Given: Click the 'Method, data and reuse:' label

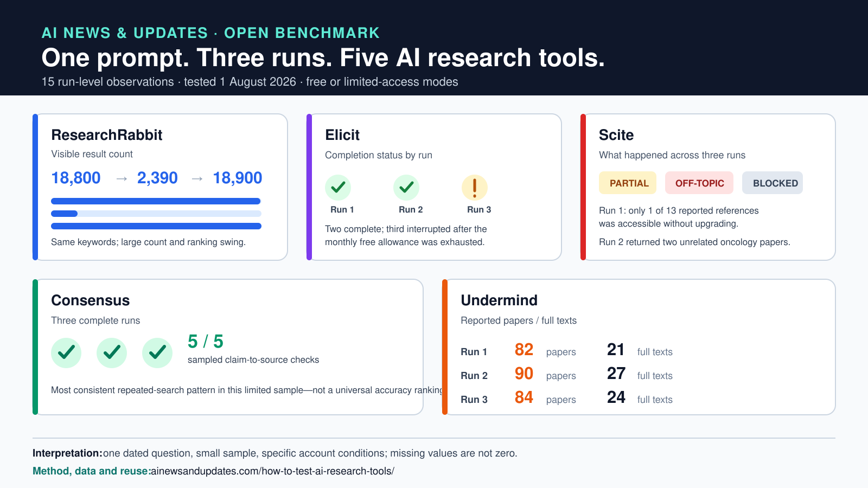Looking at the screenshot, I should coord(92,471).
